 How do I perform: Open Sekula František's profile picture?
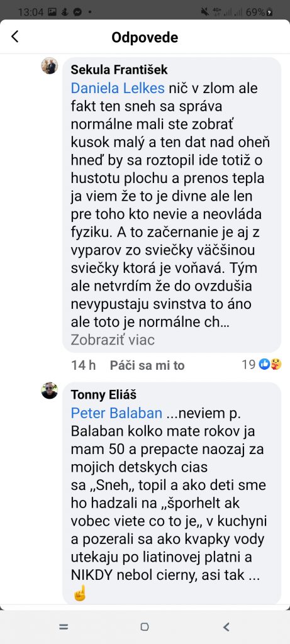49,65
